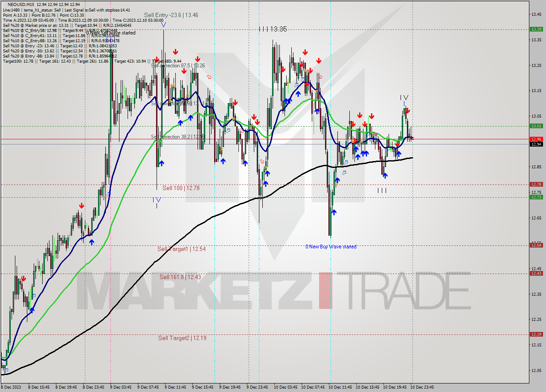Click the red 12.54 price tag
Viewport: 546px width, 392px height.
click(536, 245)
